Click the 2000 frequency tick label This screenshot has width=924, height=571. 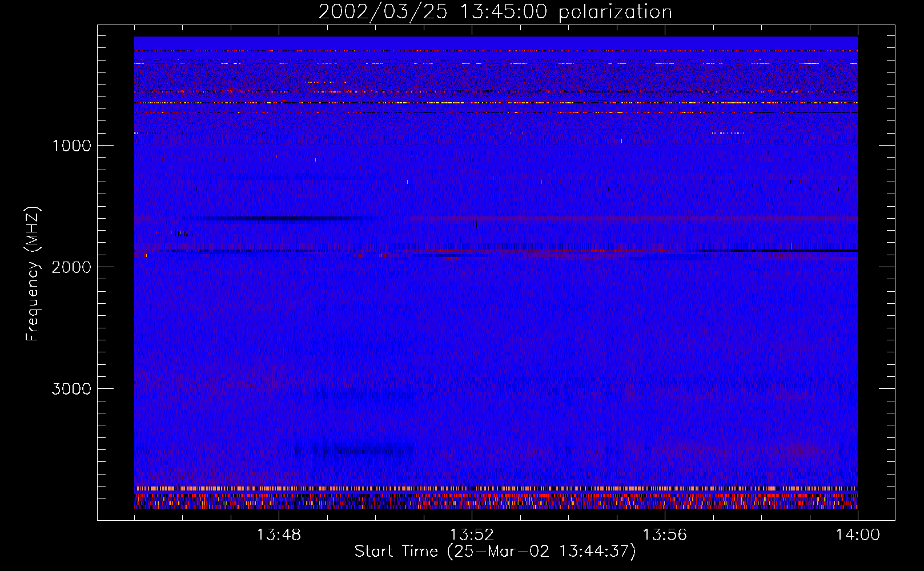71,267
